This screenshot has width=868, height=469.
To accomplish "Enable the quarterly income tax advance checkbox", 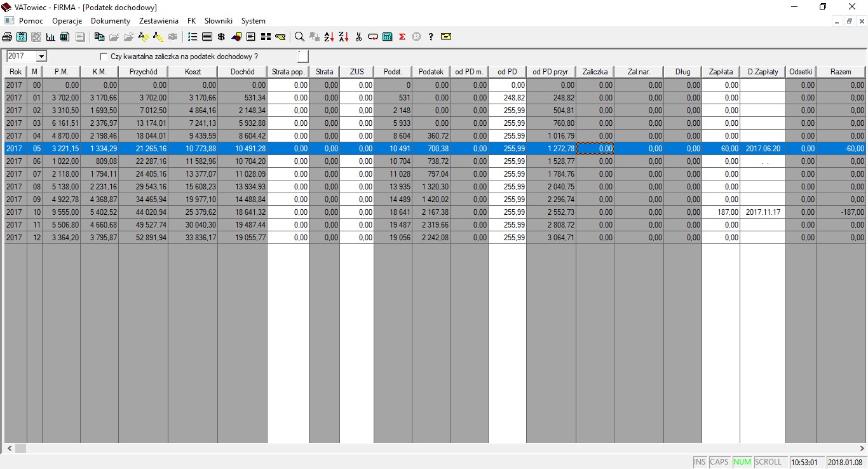I will point(104,57).
